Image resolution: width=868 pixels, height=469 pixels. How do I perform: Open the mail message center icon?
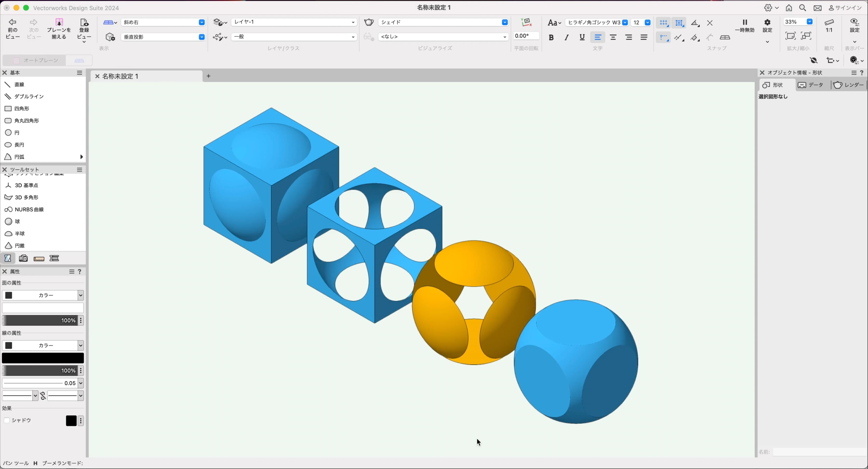(818, 8)
